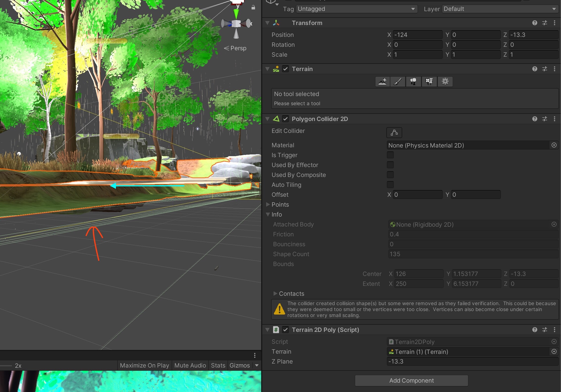Screen dimensions: 561x392
Task: Toggle Auto Tiling checkbox
Action: tap(390, 185)
